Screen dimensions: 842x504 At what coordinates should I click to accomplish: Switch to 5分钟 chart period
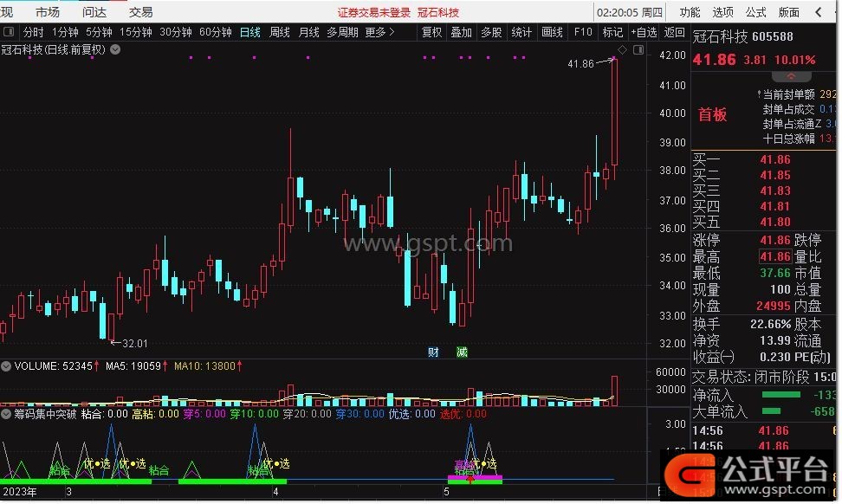pyautogui.click(x=99, y=32)
